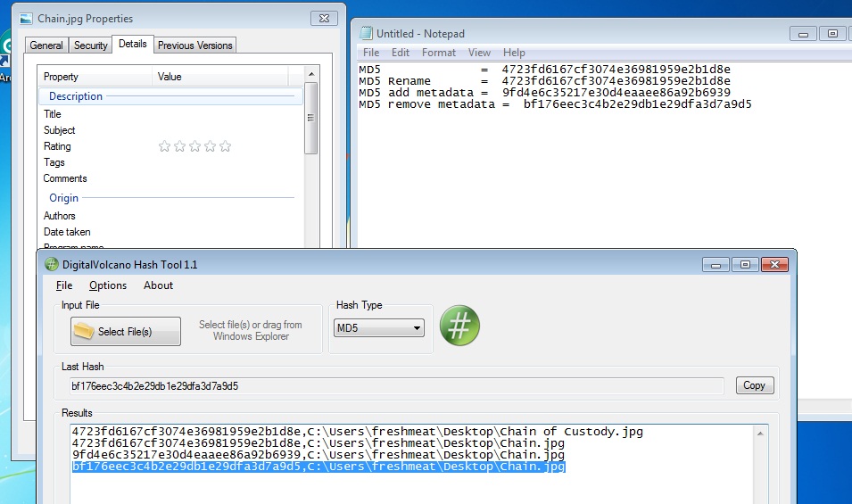The image size is (852, 504).
Task: Maximize the Hash Tool window
Action: coord(746,265)
